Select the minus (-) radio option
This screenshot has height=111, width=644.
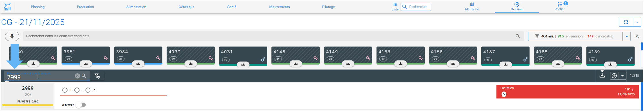pyautogui.click(x=77, y=90)
